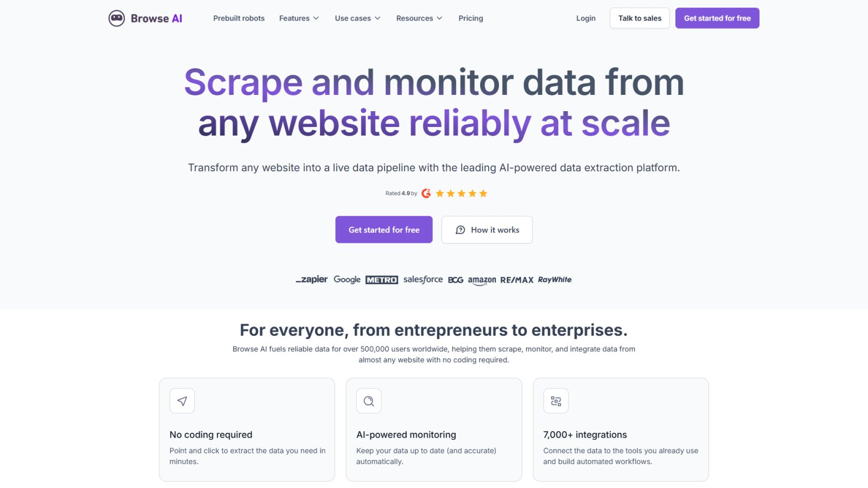This screenshot has height=488, width=868.
Task: Click the Browse AI robot logo icon
Action: 116,18
